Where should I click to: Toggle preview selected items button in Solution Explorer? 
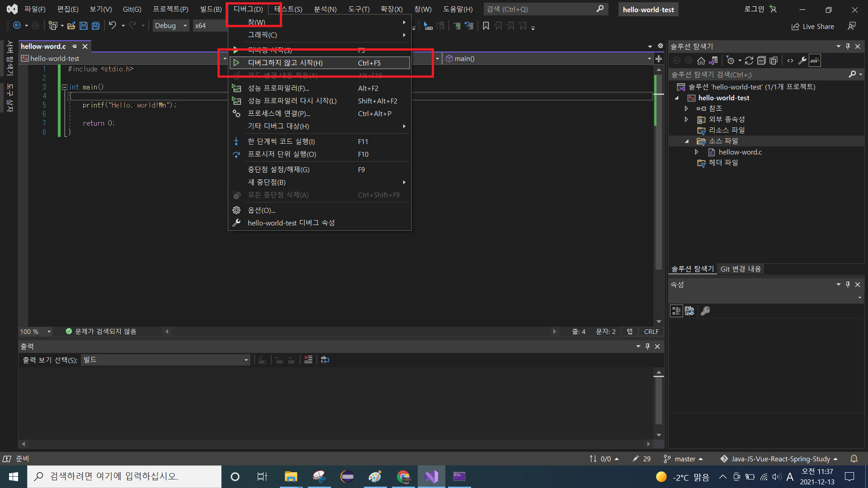point(815,61)
